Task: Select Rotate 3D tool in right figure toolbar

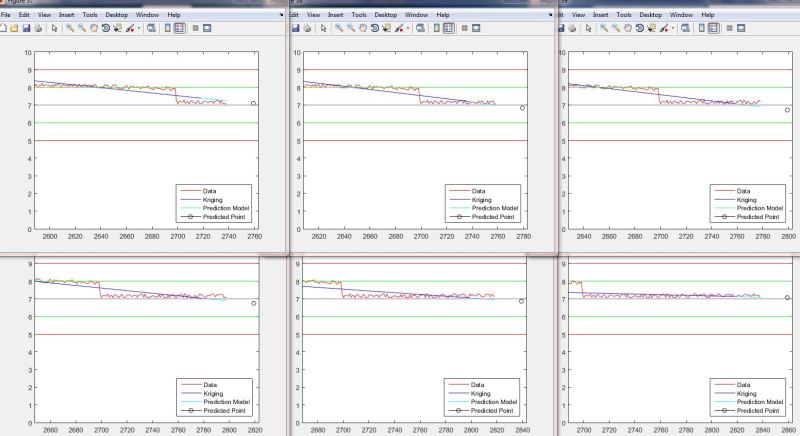Action: coord(639,28)
